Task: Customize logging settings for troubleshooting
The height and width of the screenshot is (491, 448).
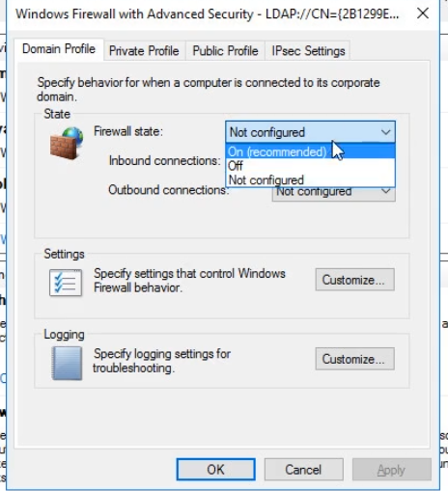Action: coord(354,359)
